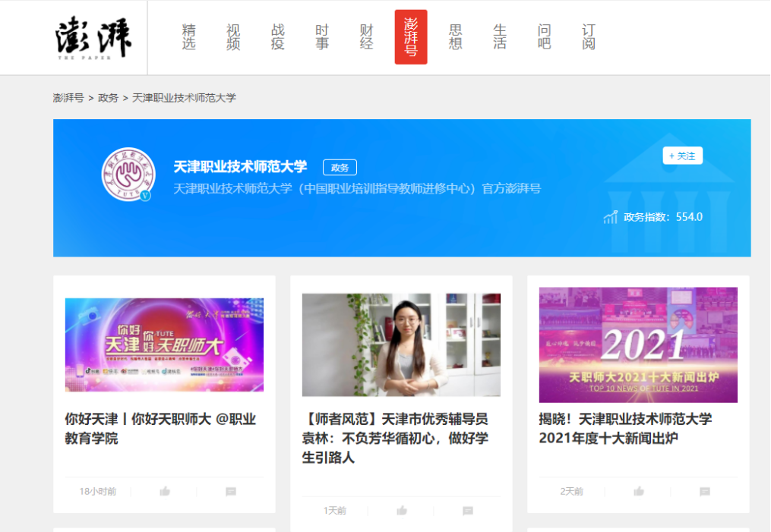Click 澎湃号 in the breadcrumb
This screenshot has width=771, height=532.
coord(68,98)
